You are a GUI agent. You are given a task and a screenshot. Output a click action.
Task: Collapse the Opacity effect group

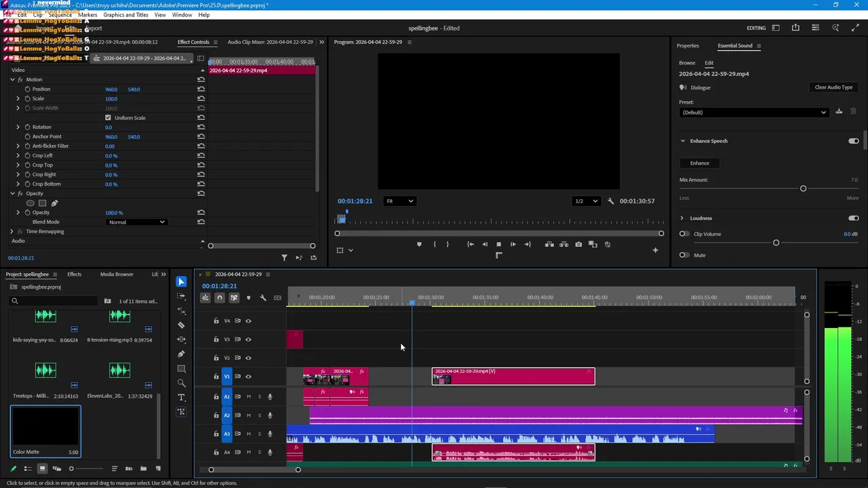[12, 194]
